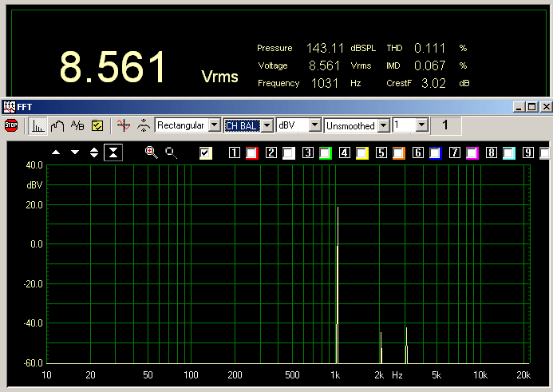Click the red crosshair cursor icon

click(x=122, y=125)
